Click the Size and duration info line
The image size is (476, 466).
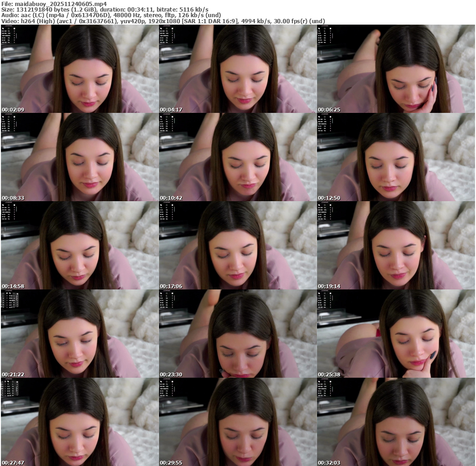coord(105,9)
